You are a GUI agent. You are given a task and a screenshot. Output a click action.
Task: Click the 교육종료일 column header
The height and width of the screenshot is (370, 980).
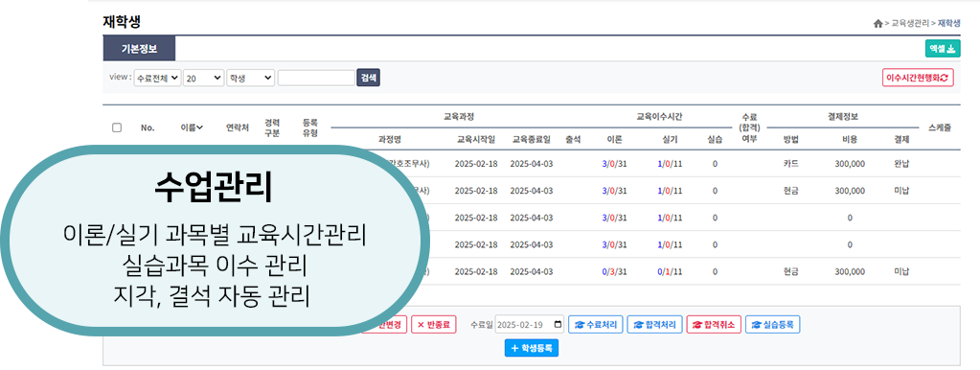click(x=531, y=139)
